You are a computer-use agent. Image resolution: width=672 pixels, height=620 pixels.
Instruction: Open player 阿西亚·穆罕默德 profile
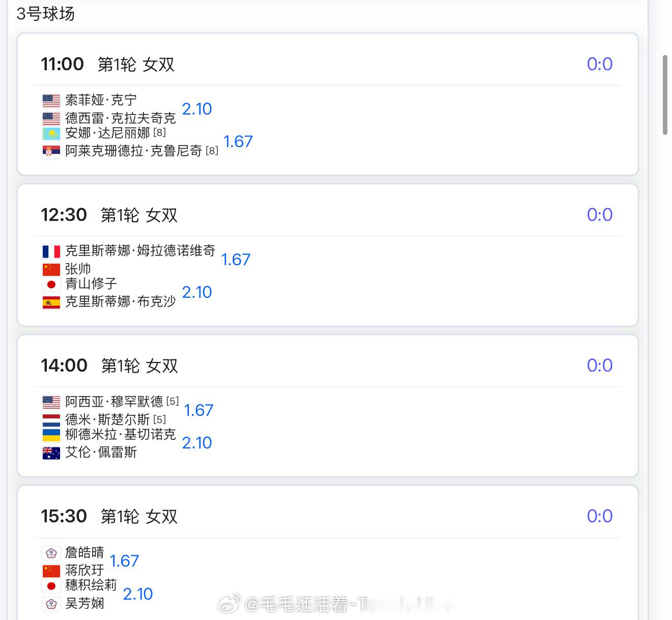click(x=114, y=402)
